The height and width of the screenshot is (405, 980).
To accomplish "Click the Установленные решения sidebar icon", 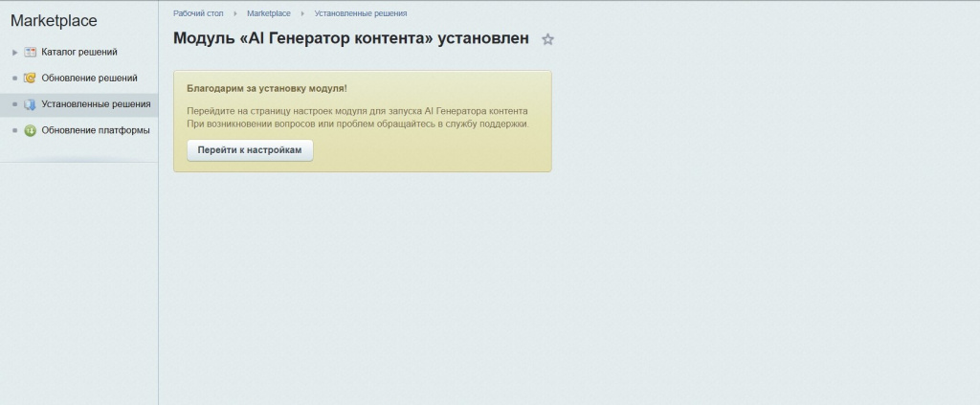I will 30,104.
